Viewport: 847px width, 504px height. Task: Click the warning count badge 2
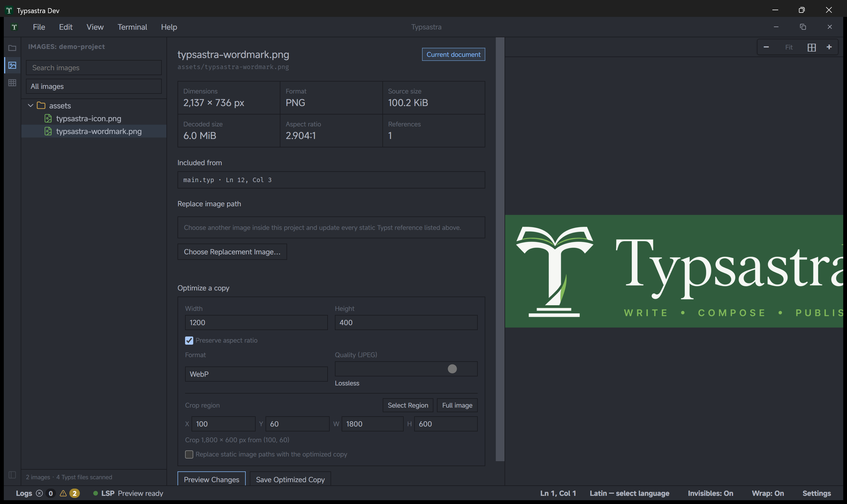pos(74,493)
